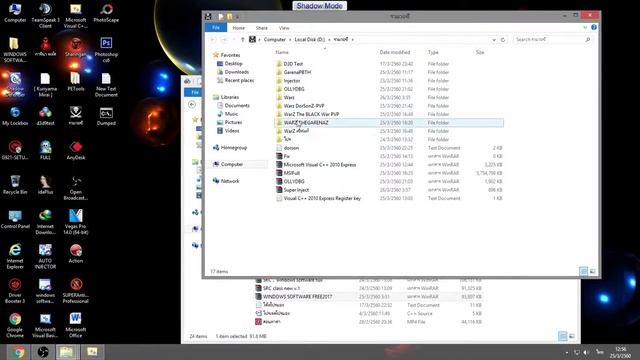The width and height of the screenshot is (640, 360).
Task: Open the View ribbon tab
Action: pos(284,28)
